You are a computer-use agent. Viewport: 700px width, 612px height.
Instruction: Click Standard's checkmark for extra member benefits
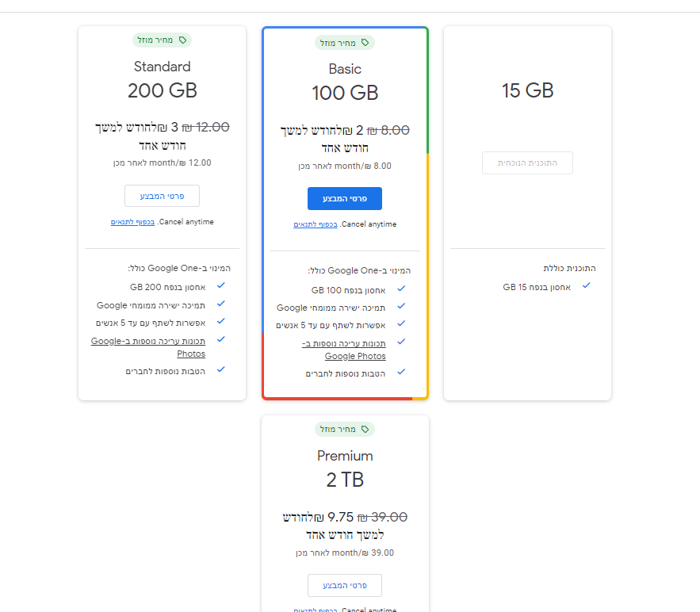click(221, 369)
